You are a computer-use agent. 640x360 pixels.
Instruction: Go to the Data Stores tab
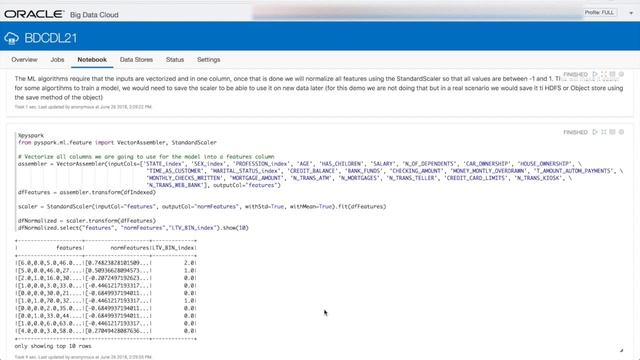(136, 60)
